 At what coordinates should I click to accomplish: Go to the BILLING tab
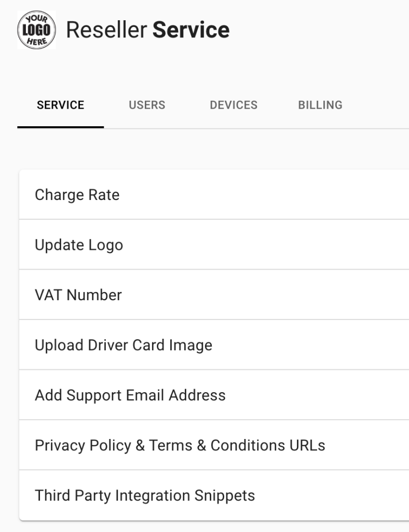[x=320, y=105]
